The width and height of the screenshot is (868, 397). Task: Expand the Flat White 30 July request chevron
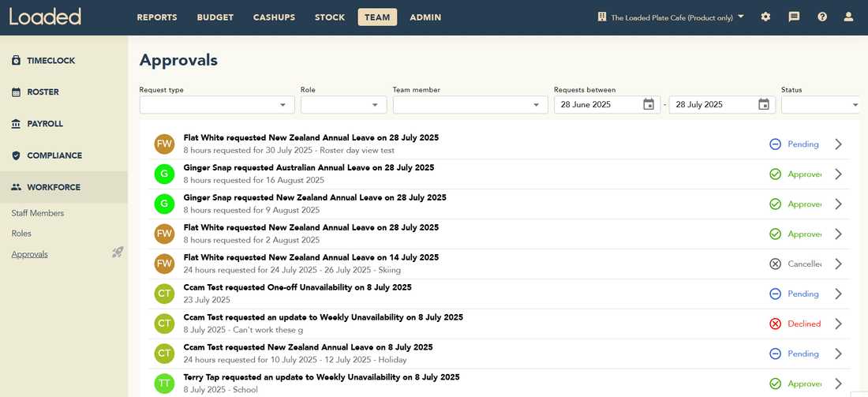point(839,144)
